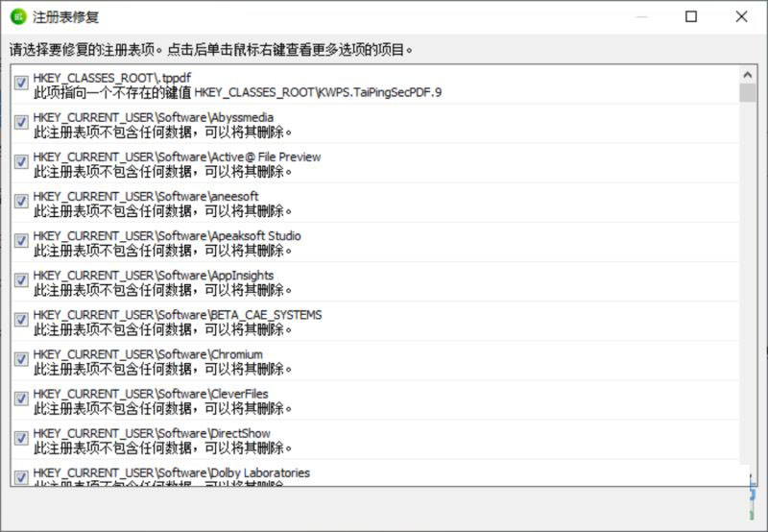Viewport: 768px width, 532px height.
Task: Click the green app icon in title bar
Action: pyautogui.click(x=18, y=17)
